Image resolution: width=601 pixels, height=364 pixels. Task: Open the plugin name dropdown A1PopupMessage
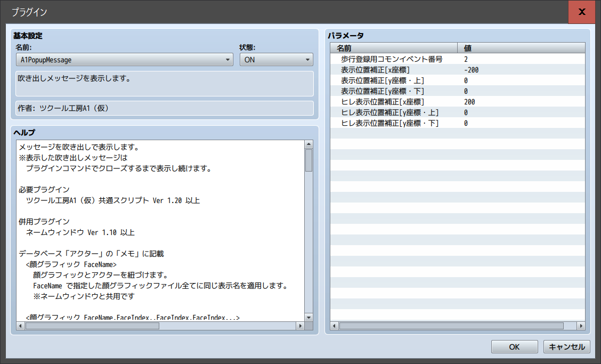pyautogui.click(x=125, y=60)
